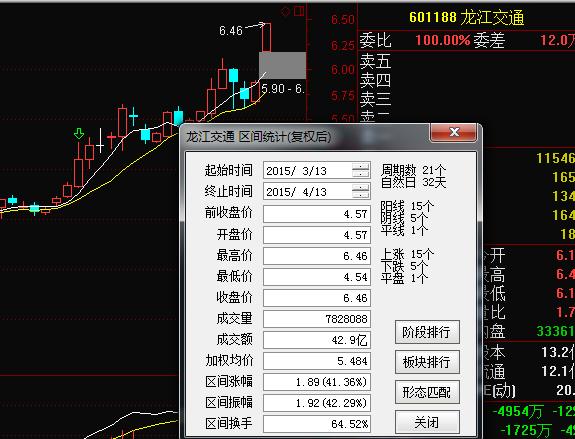Click the 6.50 price axis label
The image size is (575, 439).
tap(343, 19)
